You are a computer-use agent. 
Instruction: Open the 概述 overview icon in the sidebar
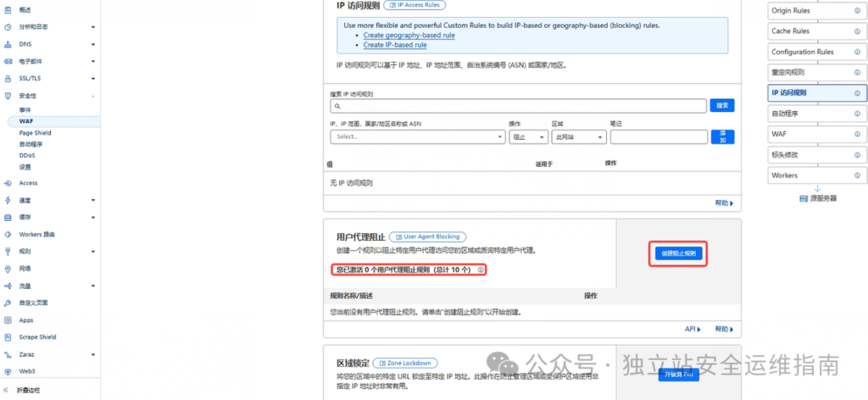point(8,10)
